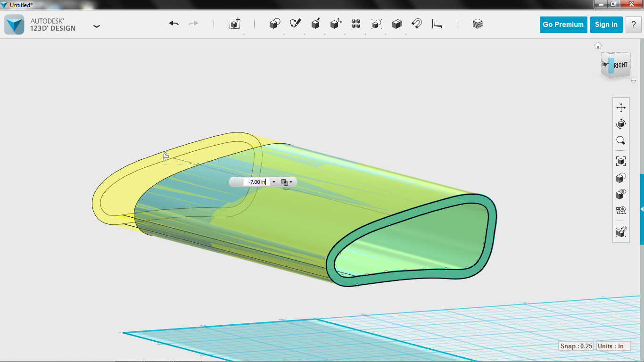Toggle sketch visibility grid-eye icon

[621, 210]
